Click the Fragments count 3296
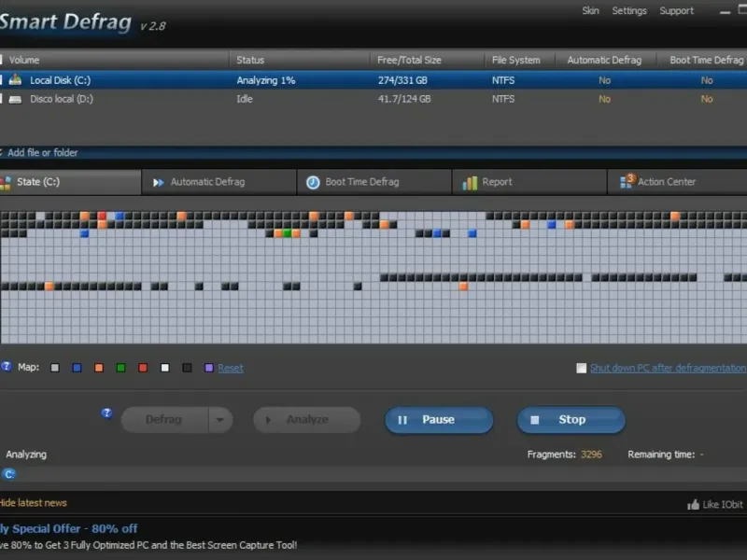This screenshot has width=747, height=560. (x=591, y=455)
